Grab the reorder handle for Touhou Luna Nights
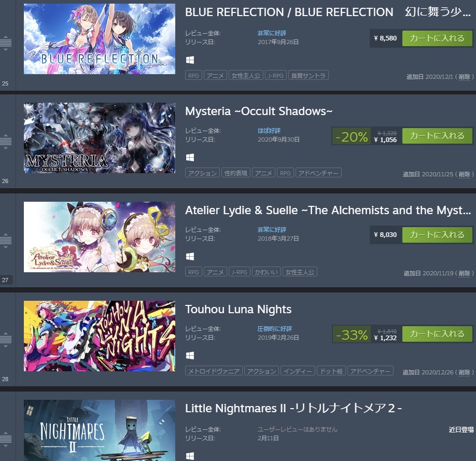476x461 pixels. click(6, 340)
